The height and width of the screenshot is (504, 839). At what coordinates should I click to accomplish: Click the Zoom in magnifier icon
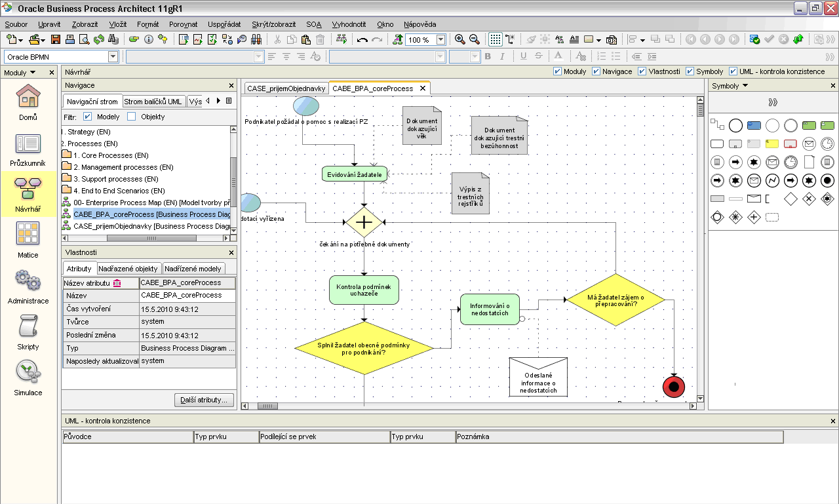click(x=460, y=39)
